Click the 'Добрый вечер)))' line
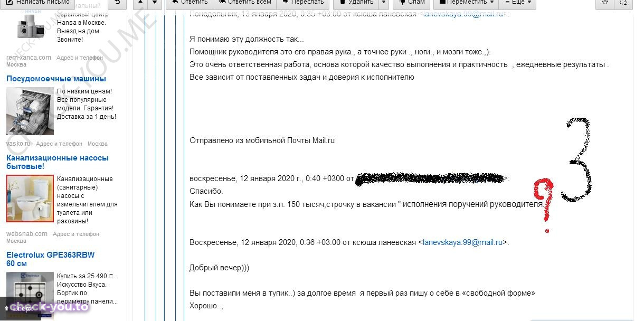The height and width of the screenshot is (321, 644). pyautogui.click(x=219, y=268)
